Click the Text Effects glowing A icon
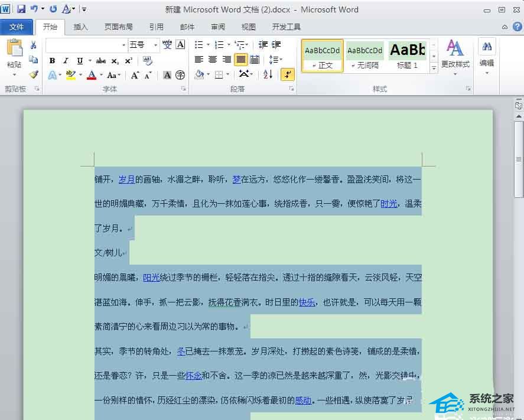Viewport: 524px width, 420px height. pyautogui.click(x=52, y=75)
